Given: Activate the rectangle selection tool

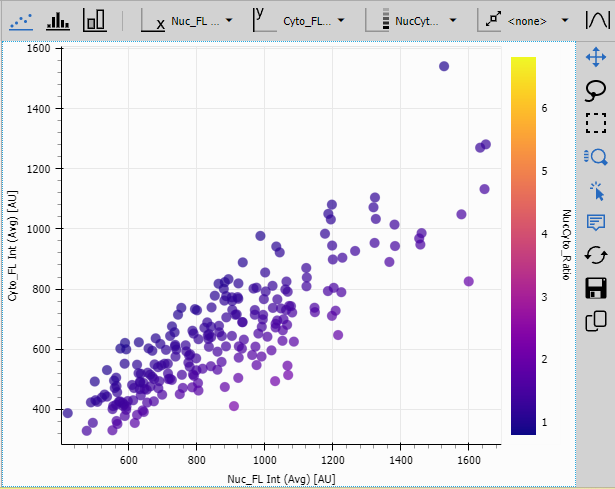Looking at the screenshot, I should pos(596,123).
